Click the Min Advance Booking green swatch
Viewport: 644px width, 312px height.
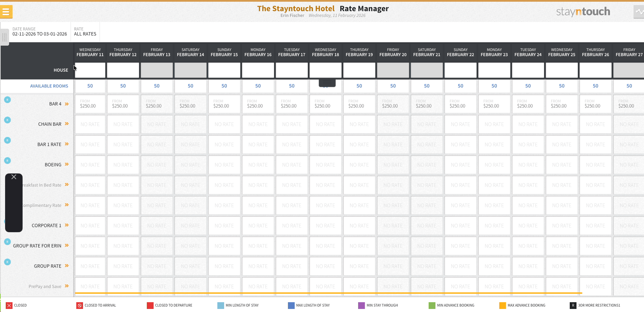432,305
